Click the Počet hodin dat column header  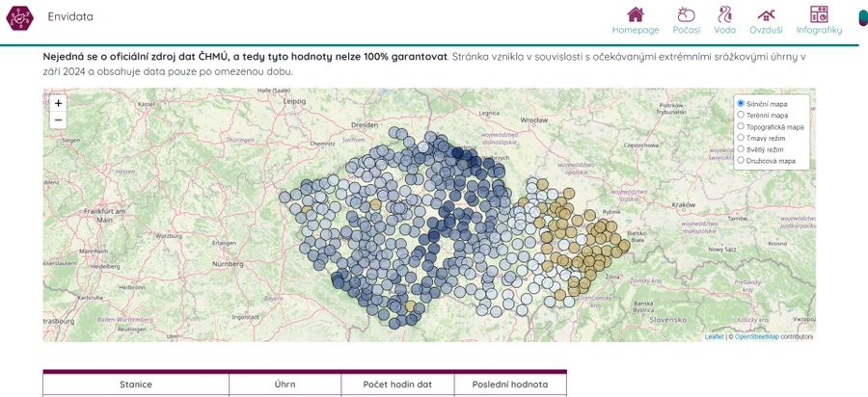click(397, 384)
